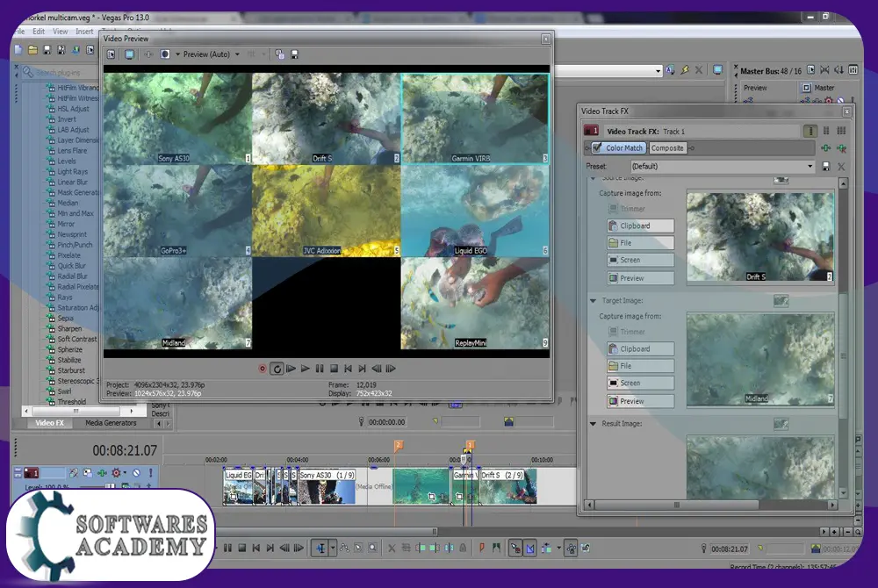Save the Color Match preset
The image size is (878, 588).
[x=826, y=167]
